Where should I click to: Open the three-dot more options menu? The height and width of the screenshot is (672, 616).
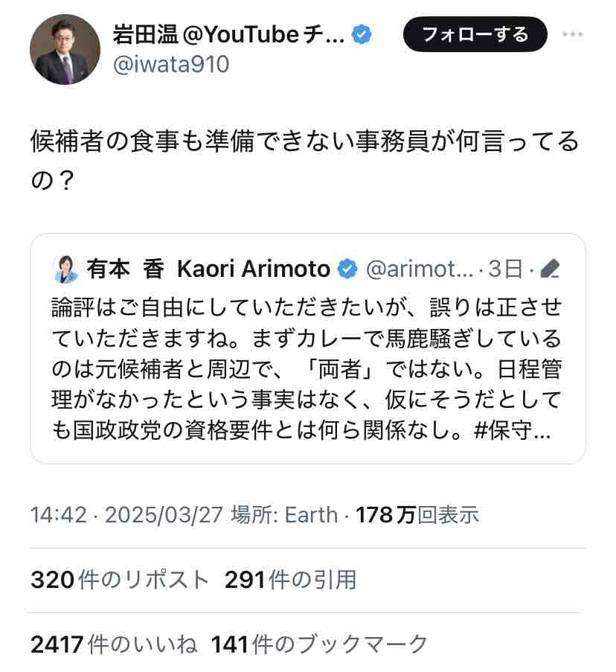click(573, 34)
